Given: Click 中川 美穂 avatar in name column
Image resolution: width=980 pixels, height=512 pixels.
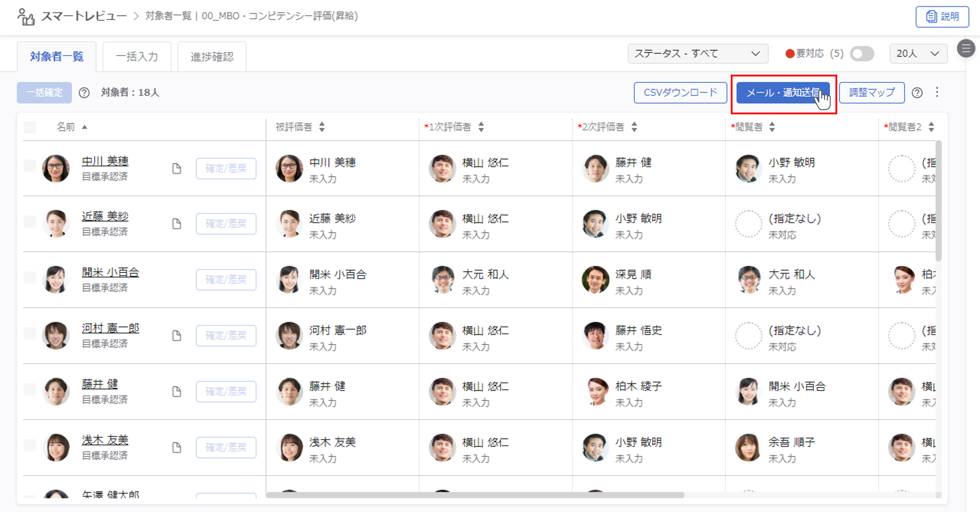Looking at the screenshot, I should pyautogui.click(x=56, y=169).
